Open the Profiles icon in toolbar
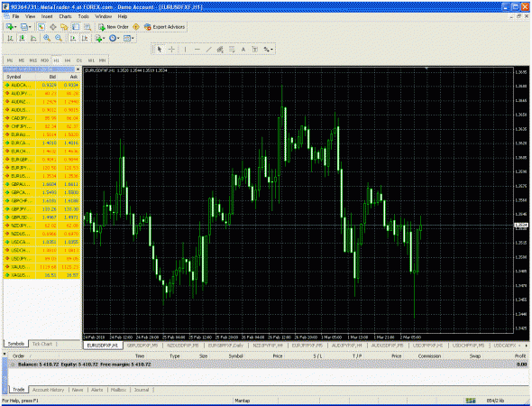Image resolution: width=532 pixels, height=406 pixels. tap(23, 27)
